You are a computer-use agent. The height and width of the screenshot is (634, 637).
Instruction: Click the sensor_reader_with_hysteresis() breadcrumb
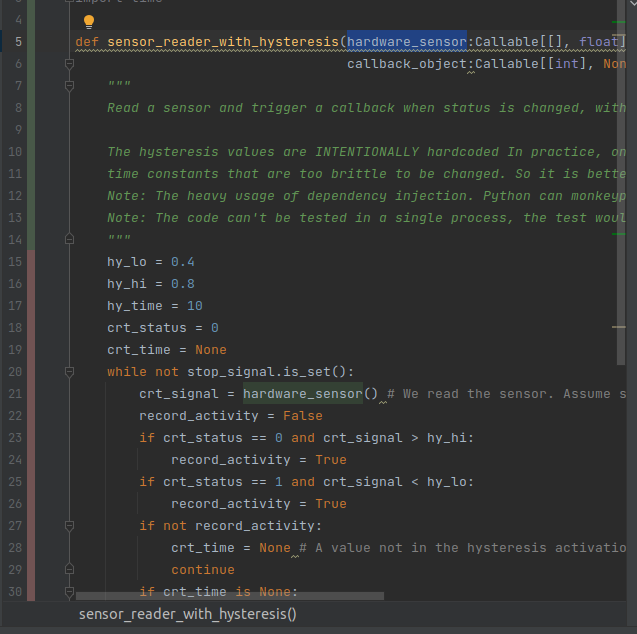click(187, 614)
